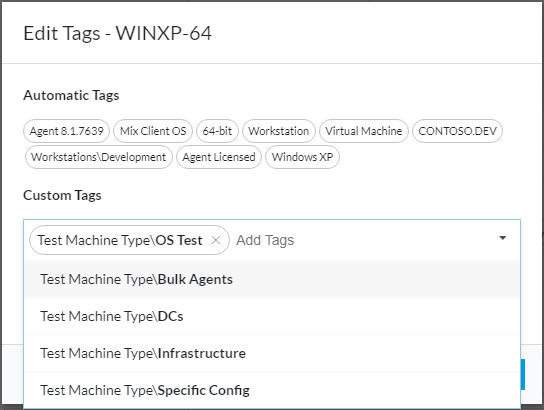Click the Windows XP tag chip

tap(302, 157)
